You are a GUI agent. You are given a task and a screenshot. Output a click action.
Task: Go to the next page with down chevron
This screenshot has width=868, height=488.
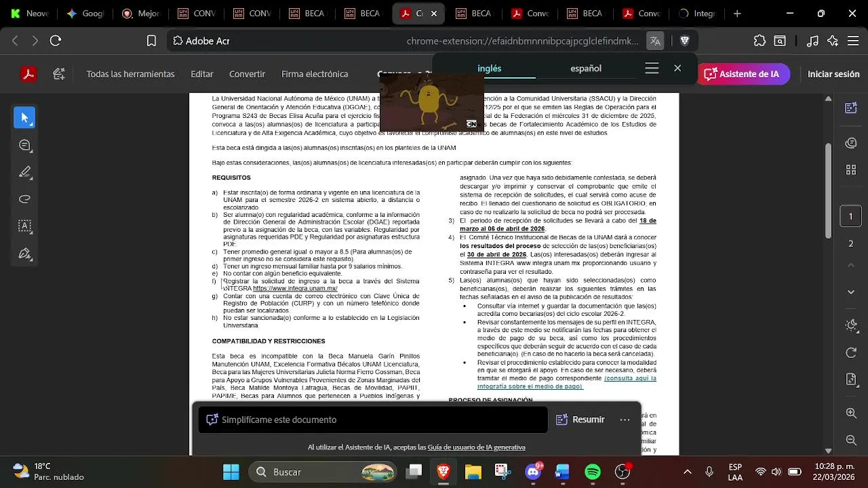click(x=851, y=292)
